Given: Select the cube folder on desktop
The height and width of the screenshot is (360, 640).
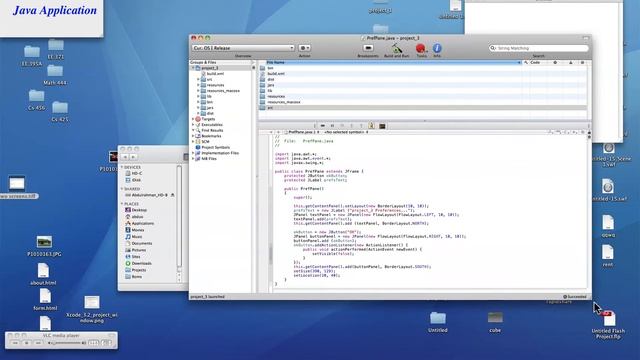Looking at the screenshot, I should point(495,322).
